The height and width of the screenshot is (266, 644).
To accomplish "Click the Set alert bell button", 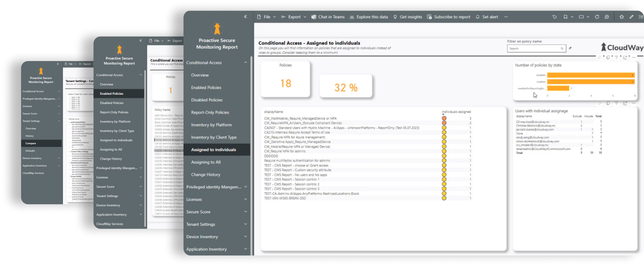I will click(x=487, y=17).
